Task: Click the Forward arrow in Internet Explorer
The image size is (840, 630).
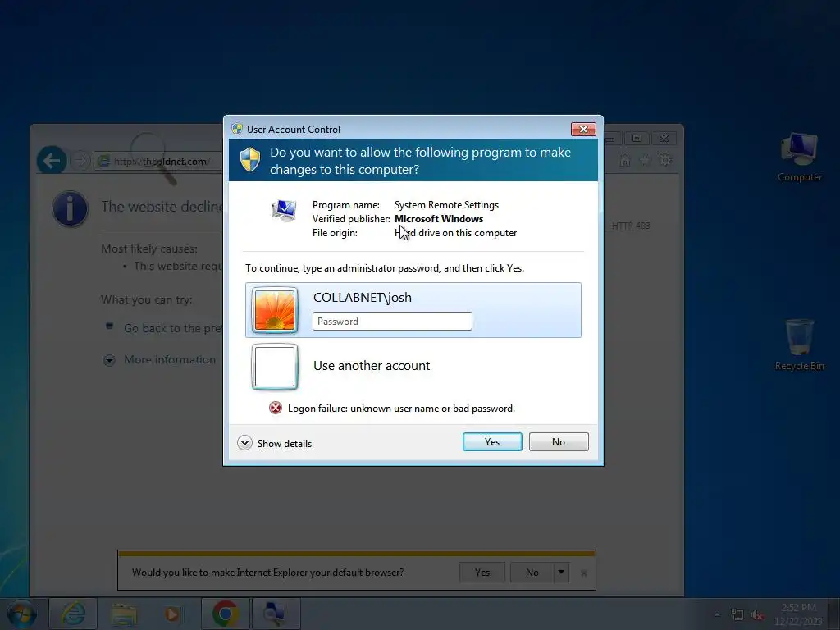Action: 80,161
